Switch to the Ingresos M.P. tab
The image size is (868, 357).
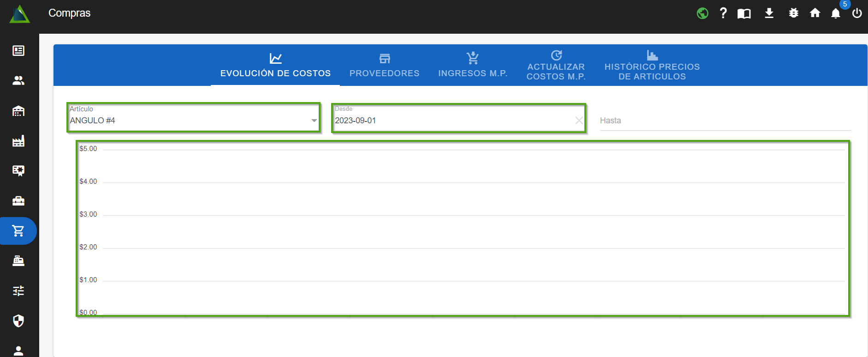[472, 66]
